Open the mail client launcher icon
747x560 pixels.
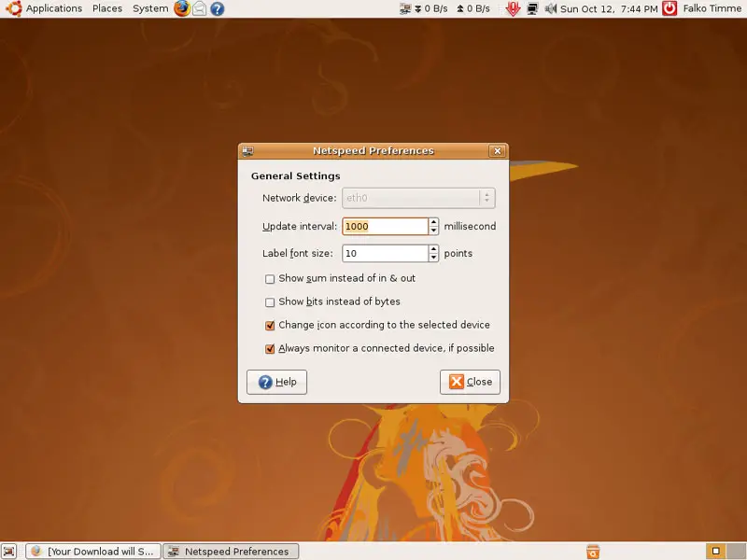click(x=199, y=8)
